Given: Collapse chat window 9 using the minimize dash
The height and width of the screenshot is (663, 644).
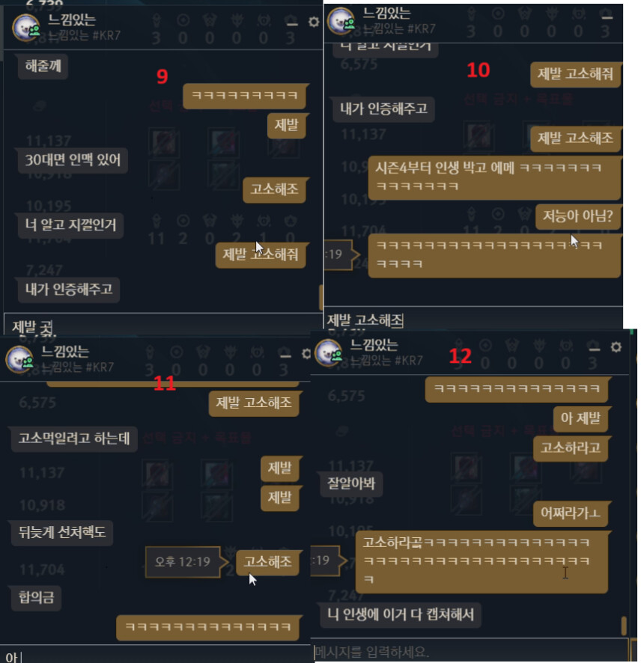Looking at the screenshot, I should pyautogui.click(x=291, y=24).
